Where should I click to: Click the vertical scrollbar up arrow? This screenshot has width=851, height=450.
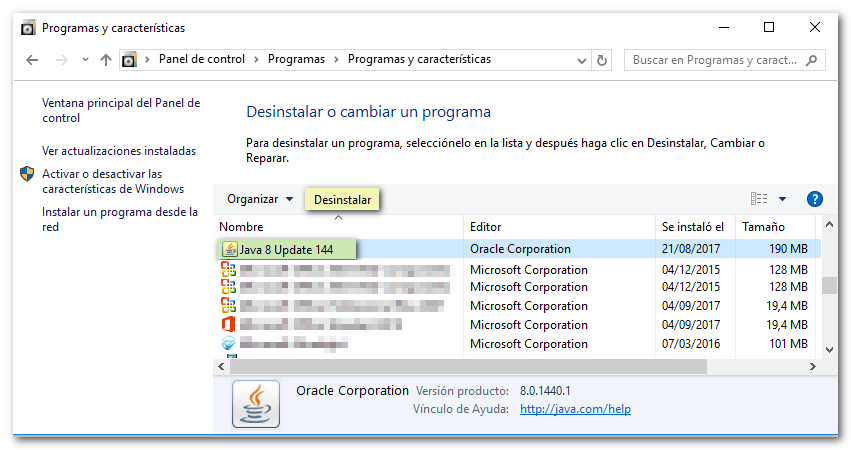click(x=829, y=224)
